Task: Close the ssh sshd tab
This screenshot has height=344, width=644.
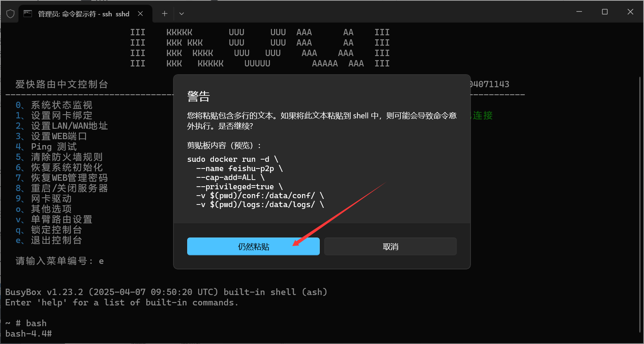Action: [x=140, y=14]
